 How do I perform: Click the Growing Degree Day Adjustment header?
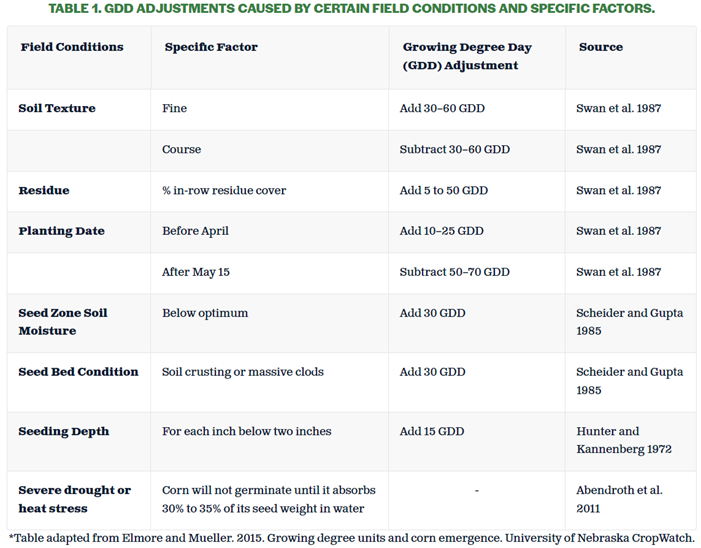(x=467, y=56)
